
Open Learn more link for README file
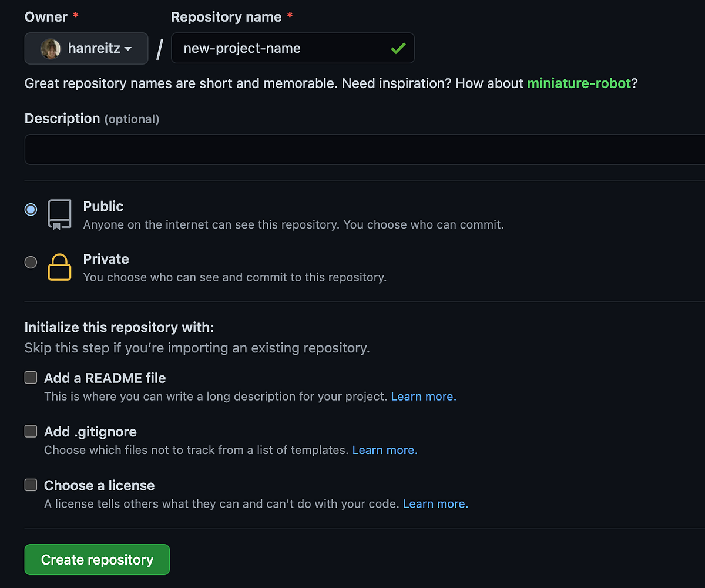tap(423, 397)
